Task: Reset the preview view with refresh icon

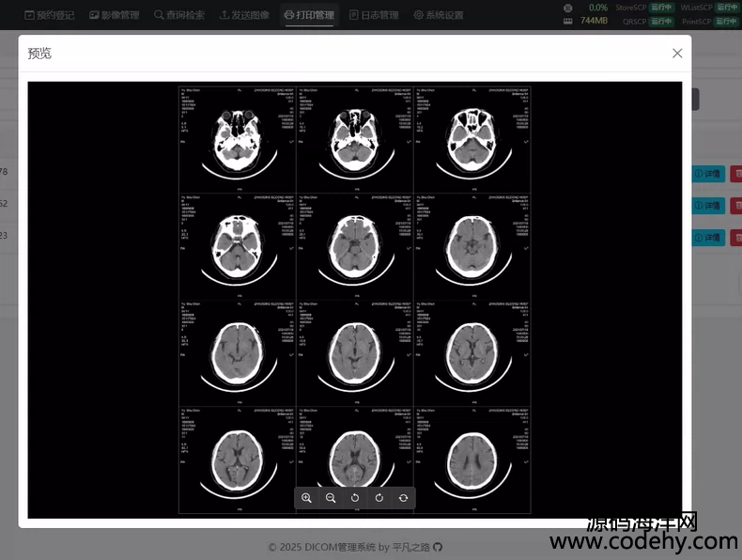Action: tap(403, 498)
